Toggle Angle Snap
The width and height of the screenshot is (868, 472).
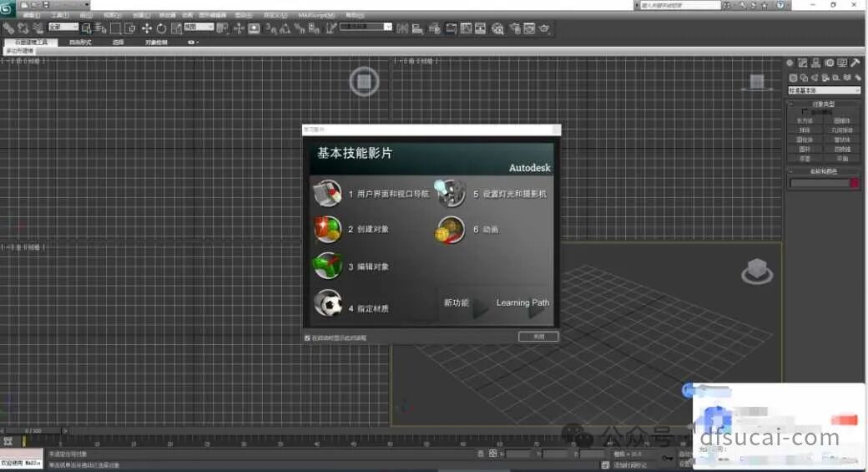click(x=285, y=28)
